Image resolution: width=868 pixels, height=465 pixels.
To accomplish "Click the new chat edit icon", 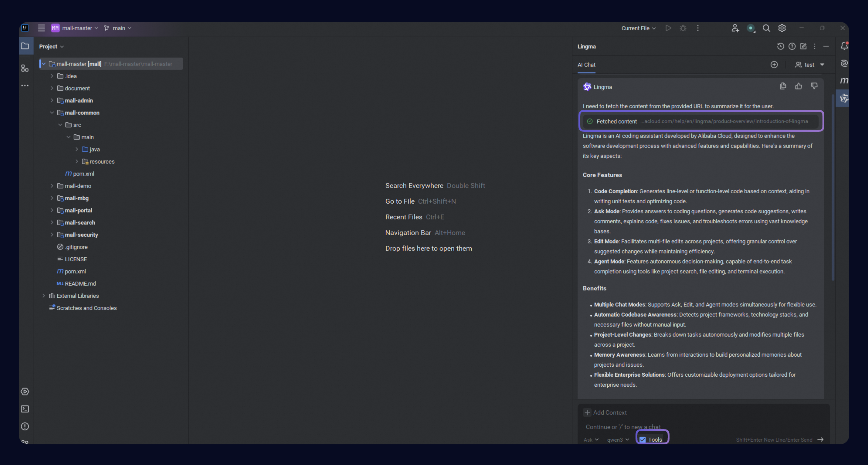I will point(803,46).
